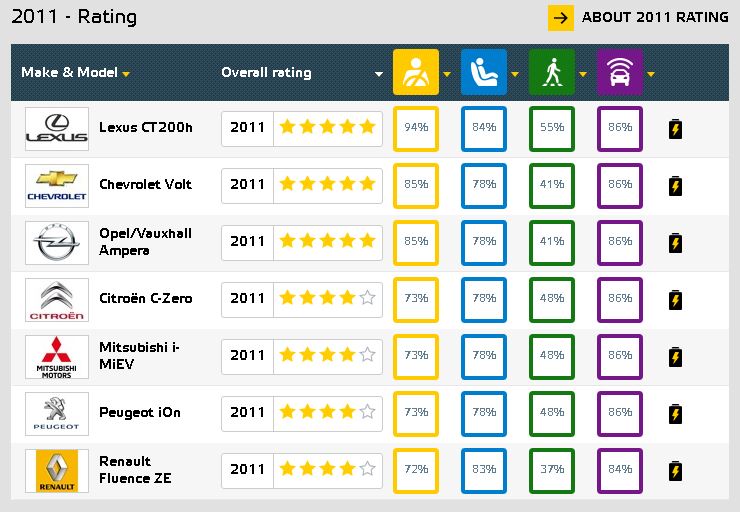Click the yellow adult occupant protection icon
The height and width of the screenshot is (512, 740).
pyautogui.click(x=416, y=72)
